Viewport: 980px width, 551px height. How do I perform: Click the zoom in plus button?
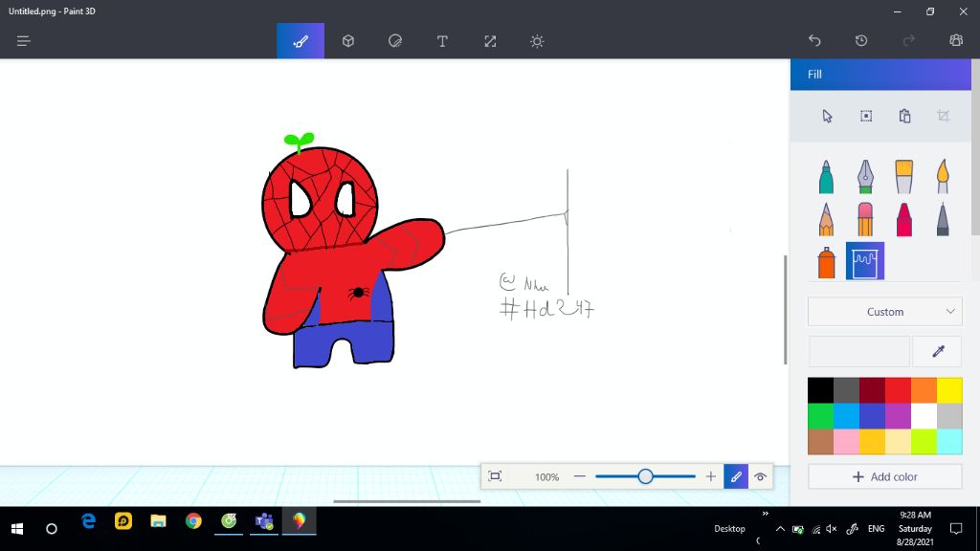click(x=711, y=476)
